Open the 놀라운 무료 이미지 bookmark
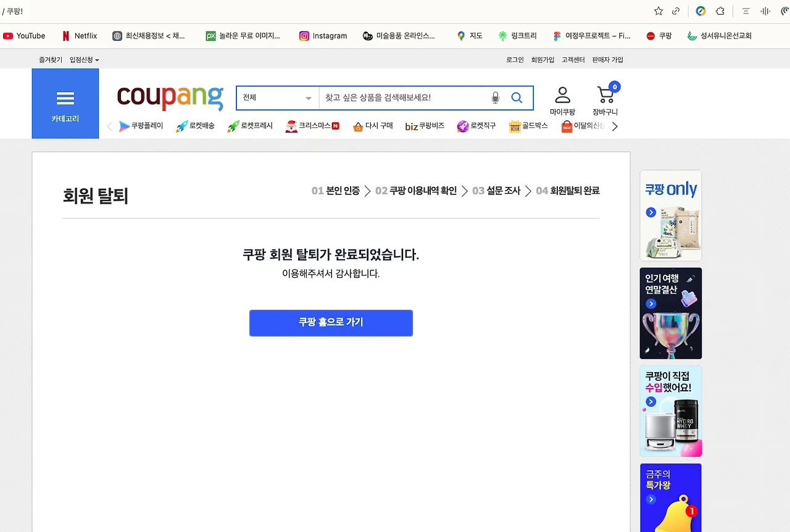 pos(243,36)
